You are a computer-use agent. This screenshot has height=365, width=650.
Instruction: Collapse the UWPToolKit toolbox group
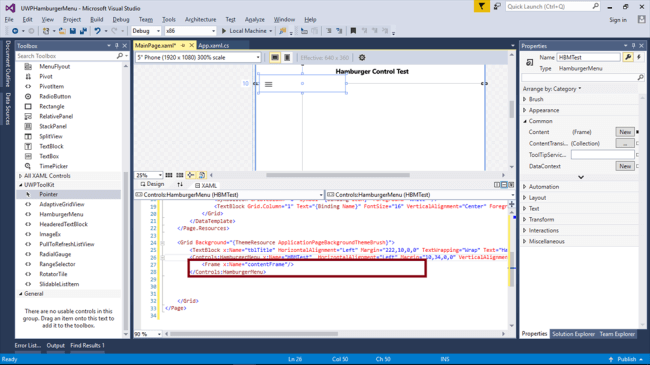point(21,185)
